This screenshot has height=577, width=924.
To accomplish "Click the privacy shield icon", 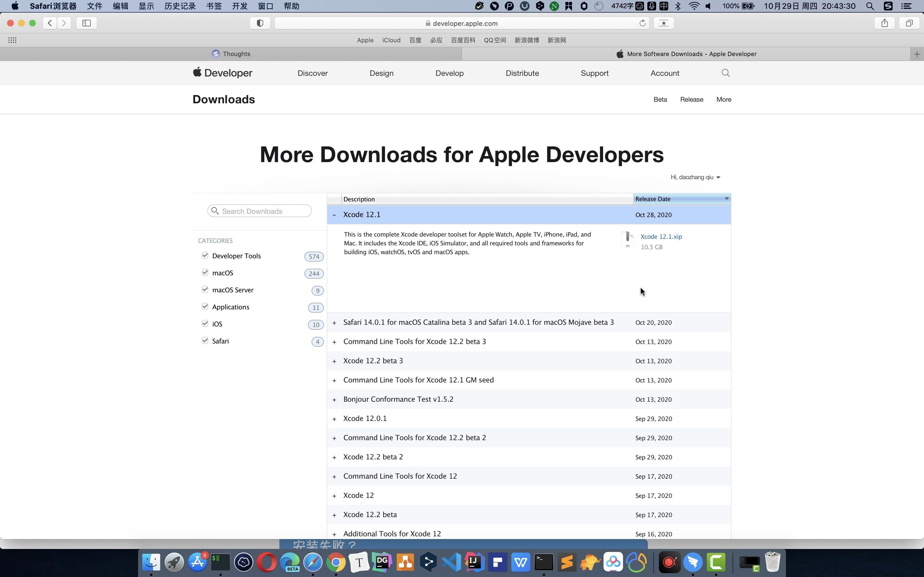I will [260, 23].
